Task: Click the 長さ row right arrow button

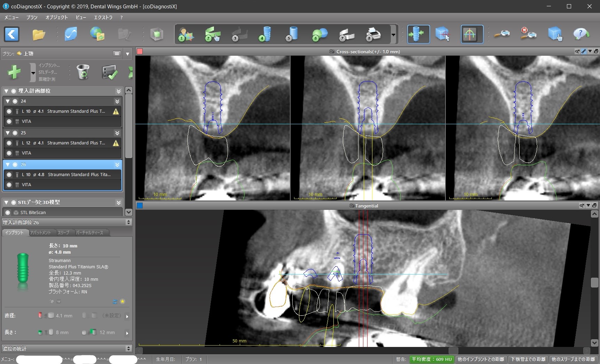Action: click(127, 333)
